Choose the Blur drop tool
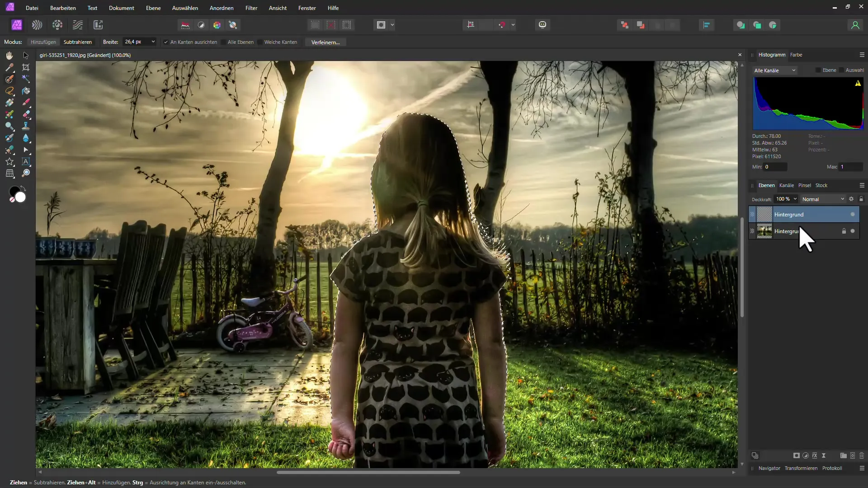The height and width of the screenshot is (488, 868). pos(26,138)
